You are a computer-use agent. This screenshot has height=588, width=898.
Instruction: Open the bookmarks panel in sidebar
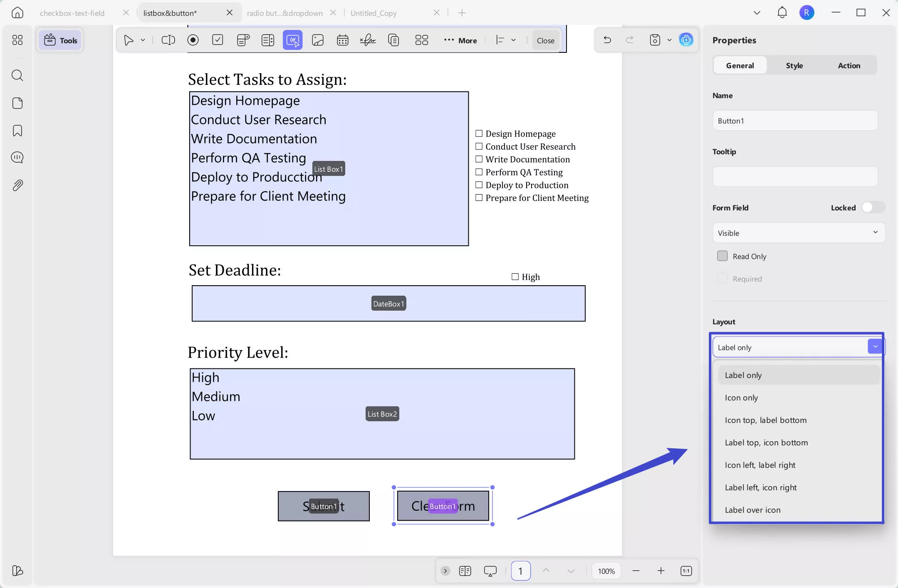(17, 131)
